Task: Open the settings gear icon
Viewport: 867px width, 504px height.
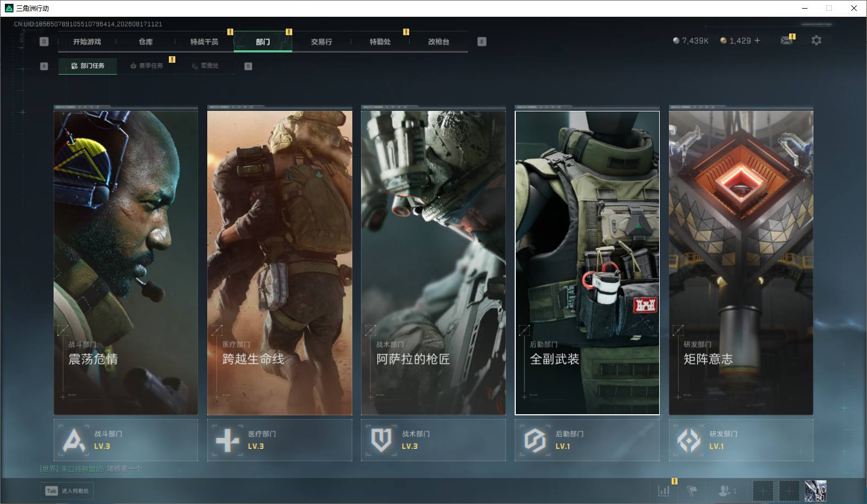Action: (816, 41)
